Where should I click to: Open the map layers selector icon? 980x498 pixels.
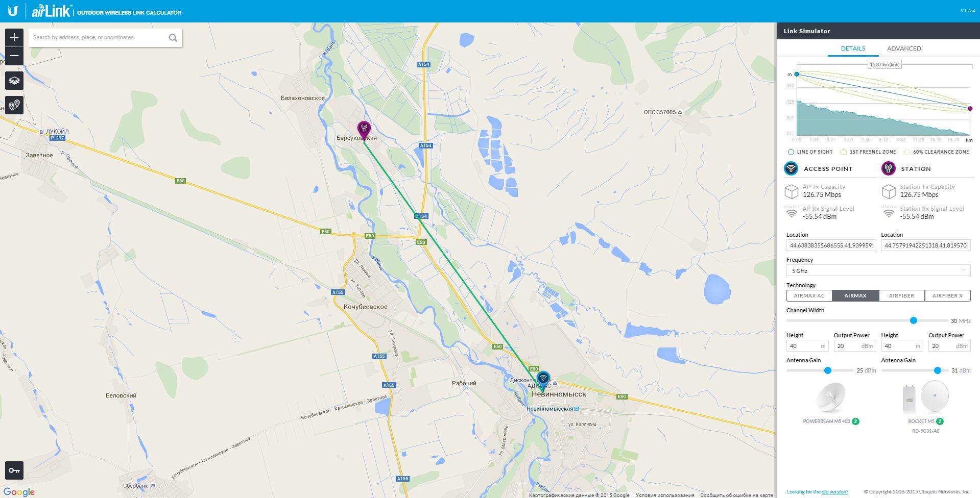(14, 81)
